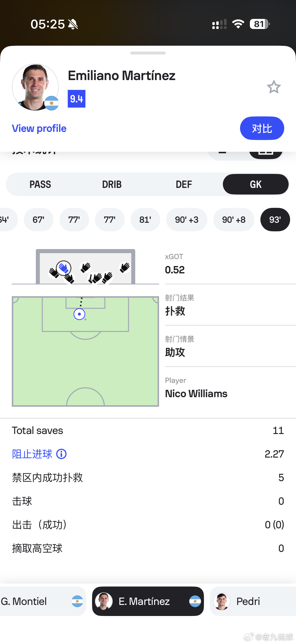Select the 90' +8 save chip
This screenshot has height=644, width=296.
point(234,220)
